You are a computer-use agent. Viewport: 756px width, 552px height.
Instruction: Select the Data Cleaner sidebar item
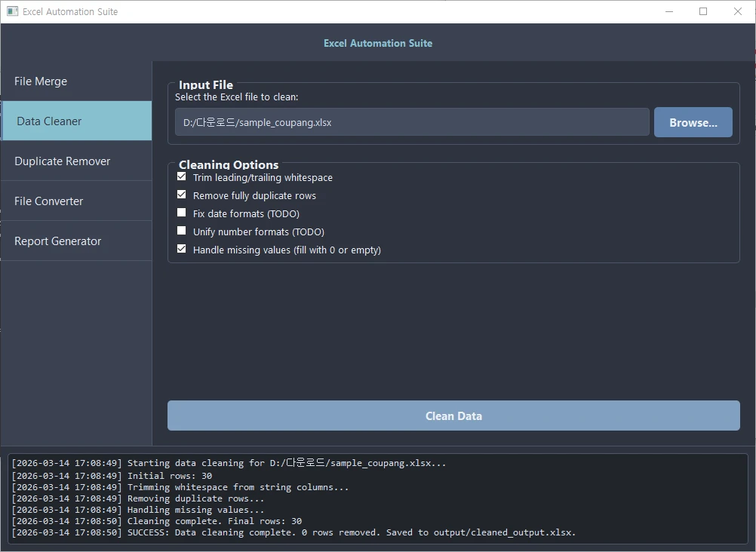75,121
